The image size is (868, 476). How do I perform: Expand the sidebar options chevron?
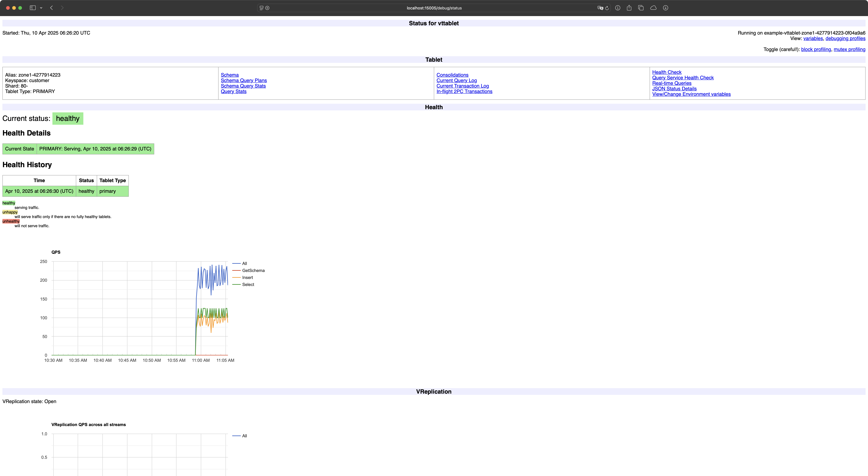(41, 8)
